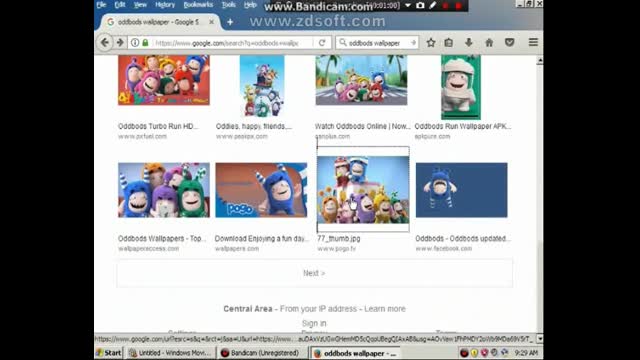This screenshot has width=640, height=360.
Task: Go to the home page icon
Action: point(489,42)
